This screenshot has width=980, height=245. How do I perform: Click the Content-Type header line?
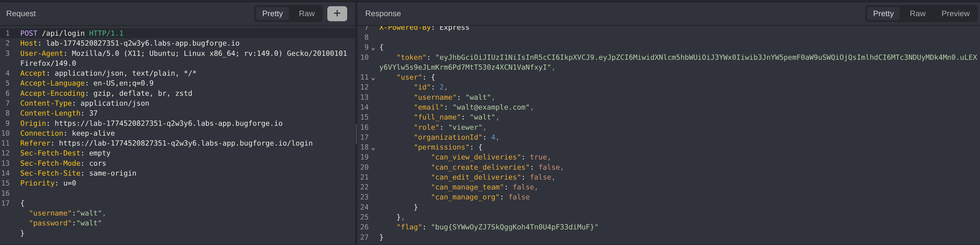coord(85,103)
